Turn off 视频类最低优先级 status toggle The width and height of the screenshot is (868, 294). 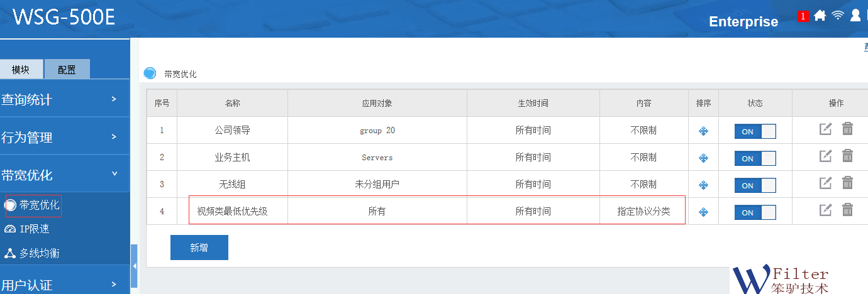[755, 212]
